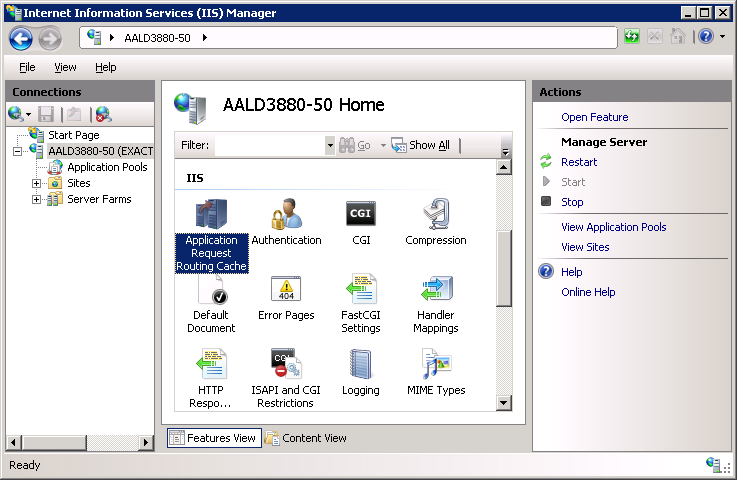Click the Open Feature action link

[x=595, y=117]
